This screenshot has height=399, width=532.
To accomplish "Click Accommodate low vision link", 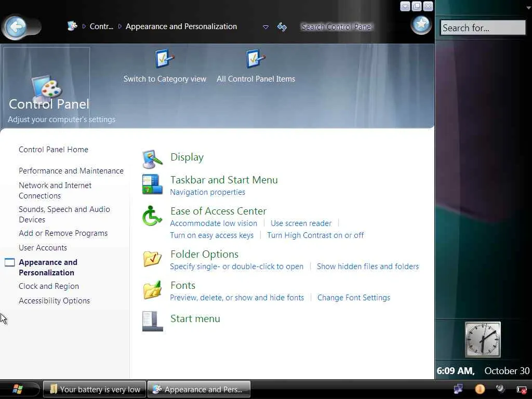I will [x=214, y=223].
